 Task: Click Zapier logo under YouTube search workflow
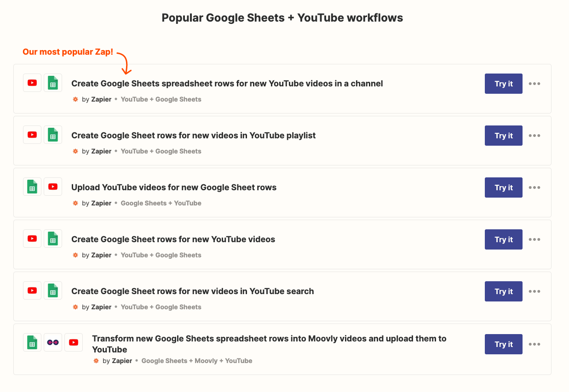(75, 307)
